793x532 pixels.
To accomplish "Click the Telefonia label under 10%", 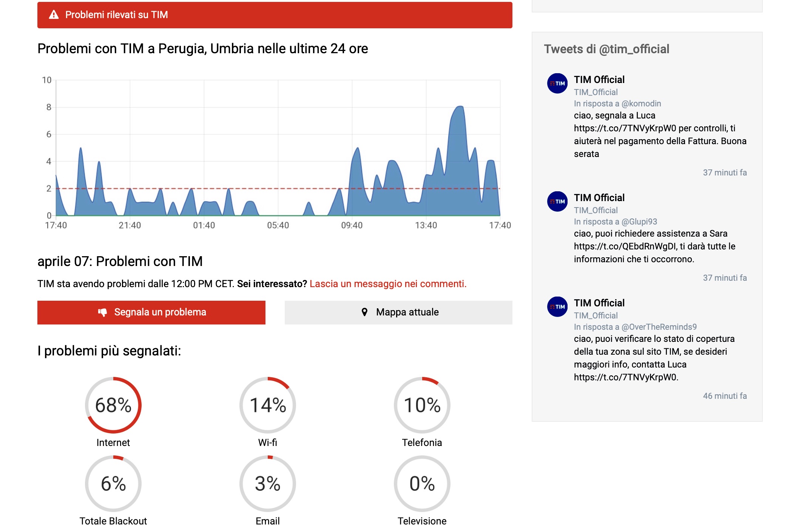I will (x=422, y=443).
